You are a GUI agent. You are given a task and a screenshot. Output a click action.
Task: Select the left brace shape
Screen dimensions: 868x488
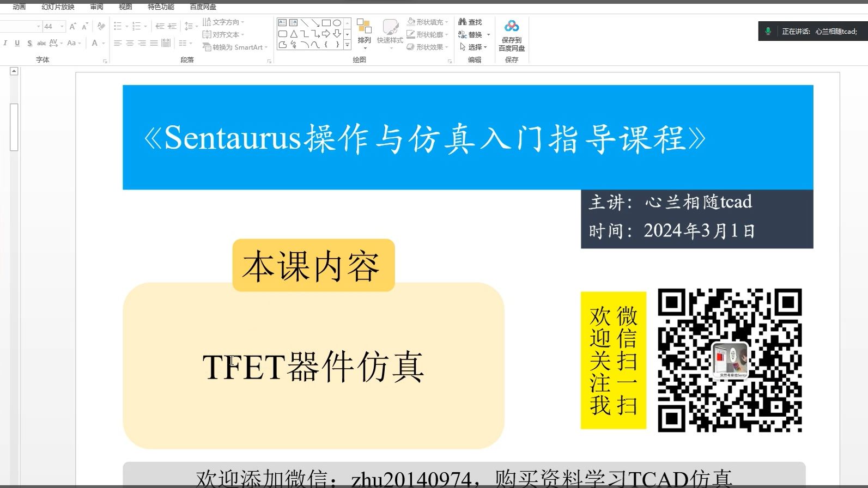point(326,45)
